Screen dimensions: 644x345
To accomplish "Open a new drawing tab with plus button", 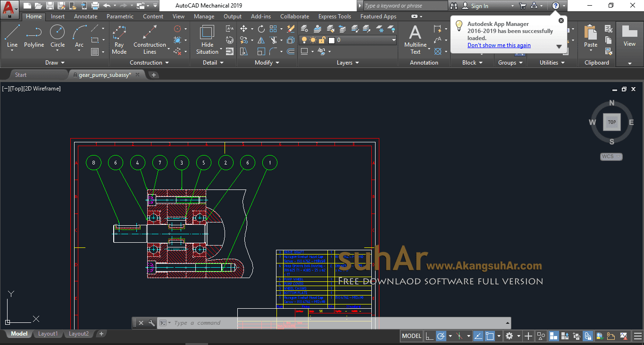I will 154,75.
